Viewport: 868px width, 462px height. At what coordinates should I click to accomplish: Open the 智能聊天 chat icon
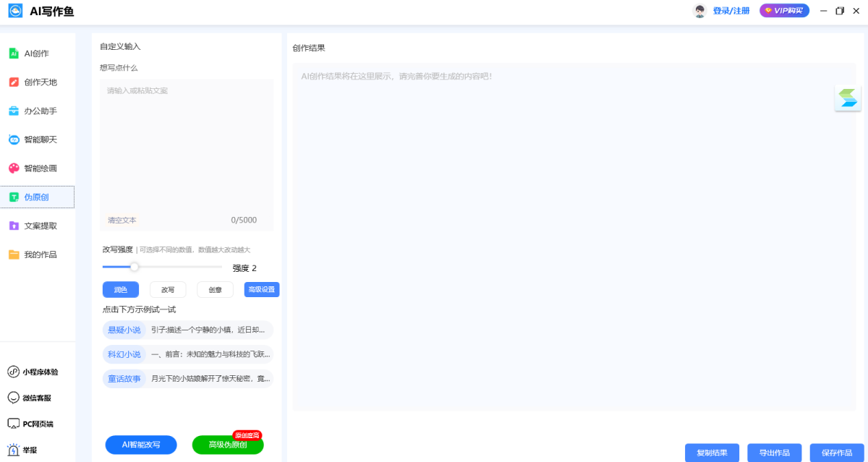click(13, 140)
